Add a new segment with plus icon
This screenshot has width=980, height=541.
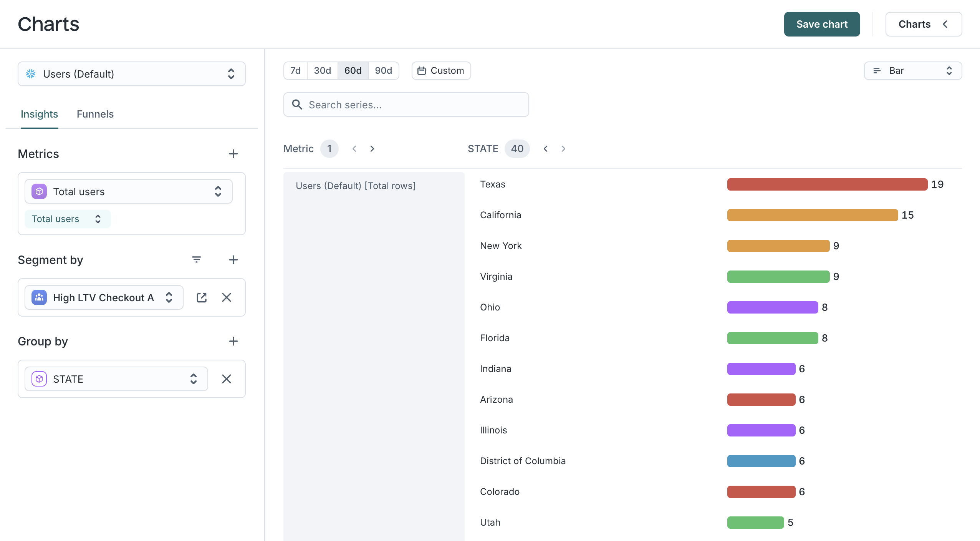tap(233, 260)
